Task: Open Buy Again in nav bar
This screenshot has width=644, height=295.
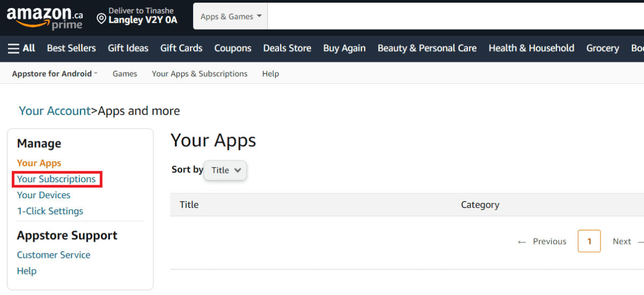Action: [345, 48]
